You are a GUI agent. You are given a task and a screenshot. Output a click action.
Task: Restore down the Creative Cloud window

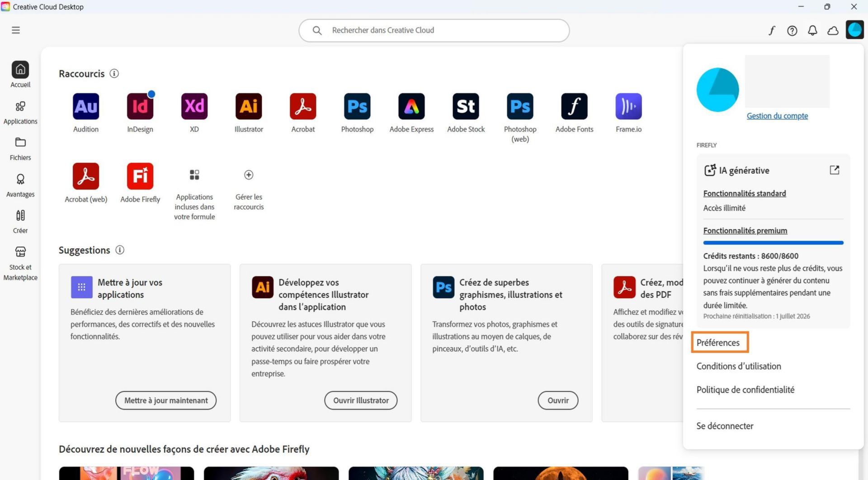(x=827, y=6)
